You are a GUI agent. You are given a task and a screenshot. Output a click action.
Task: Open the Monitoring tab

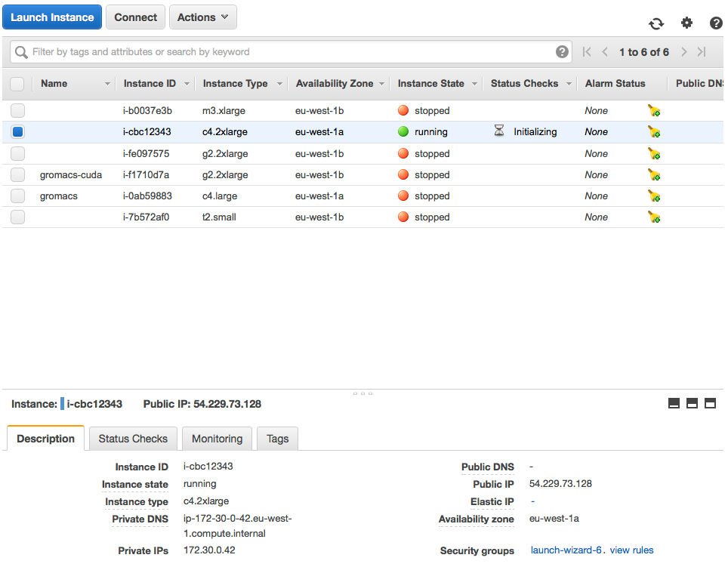click(x=217, y=439)
